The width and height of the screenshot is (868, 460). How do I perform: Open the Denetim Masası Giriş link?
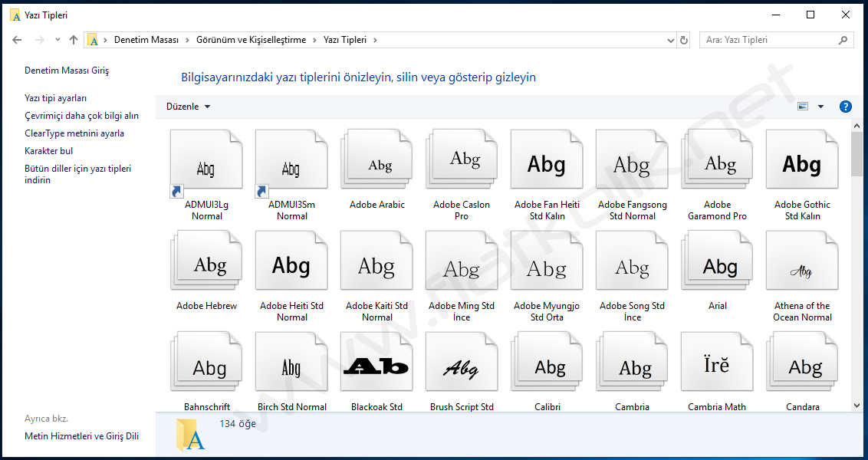pos(67,71)
